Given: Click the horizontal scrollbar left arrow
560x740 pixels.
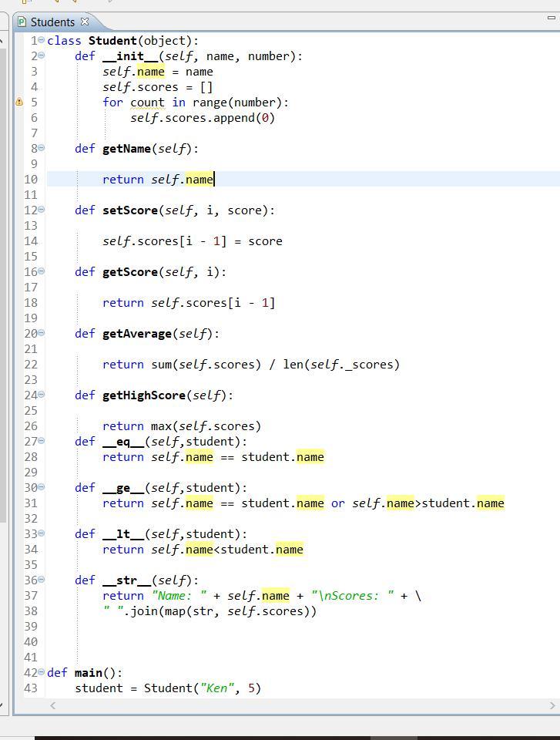Looking at the screenshot, I should (53, 705).
